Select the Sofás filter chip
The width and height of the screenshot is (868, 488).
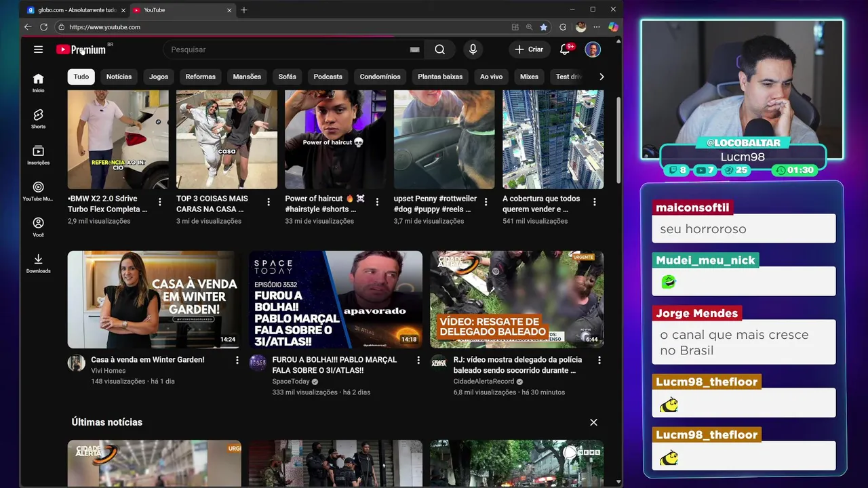click(x=287, y=77)
